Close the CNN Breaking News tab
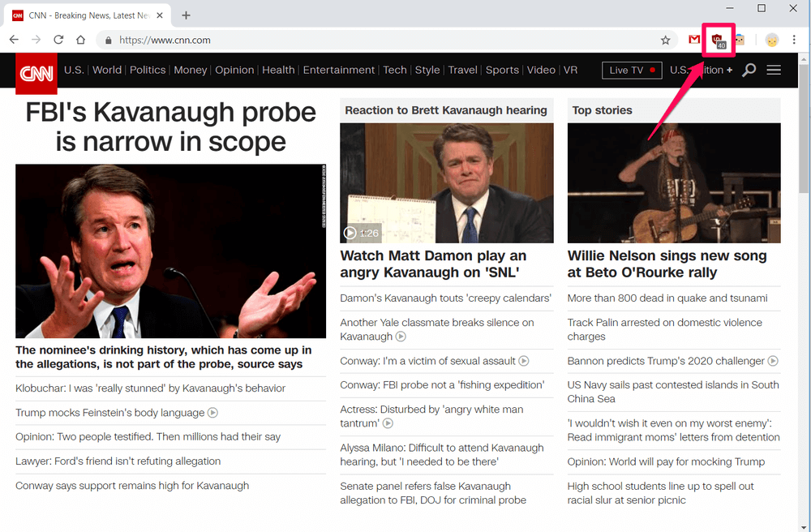 pos(160,15)
